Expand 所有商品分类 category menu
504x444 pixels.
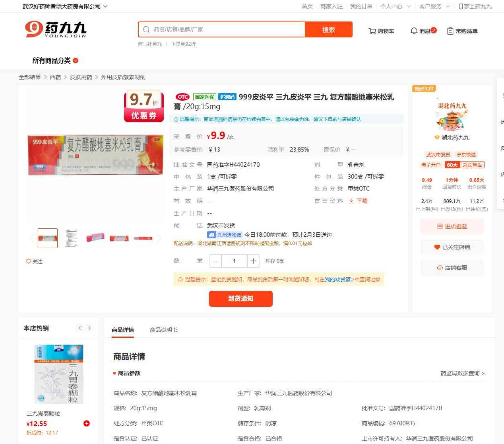55,60
